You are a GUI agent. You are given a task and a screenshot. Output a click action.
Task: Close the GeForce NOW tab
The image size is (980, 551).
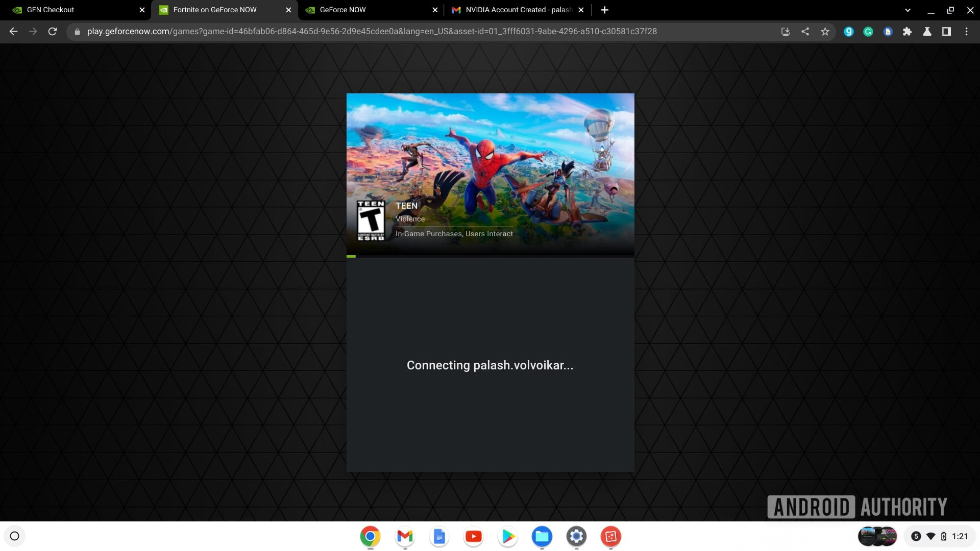[435, 10]
